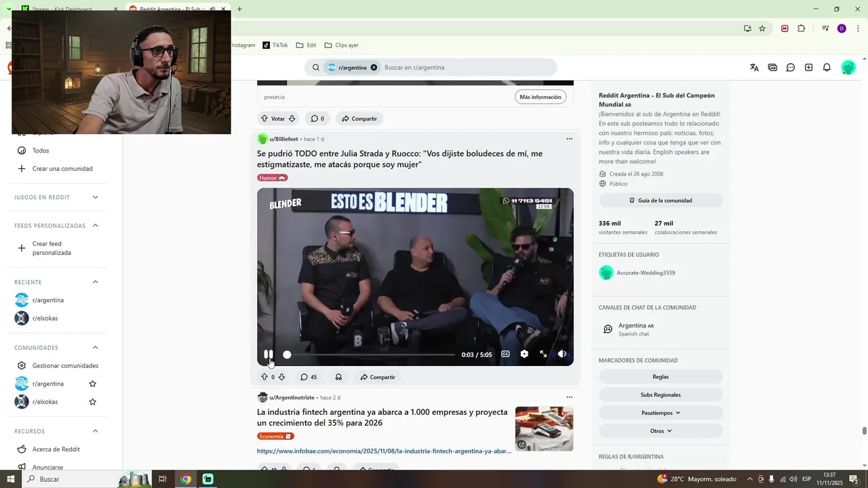Open Guía de la comunidad
868x488 pixels.
660,201
